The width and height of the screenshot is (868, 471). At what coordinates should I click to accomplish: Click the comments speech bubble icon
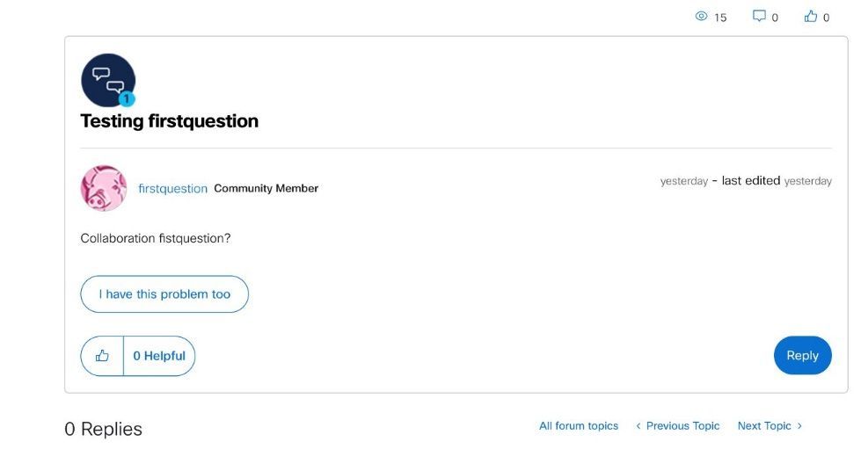point(759,16)
